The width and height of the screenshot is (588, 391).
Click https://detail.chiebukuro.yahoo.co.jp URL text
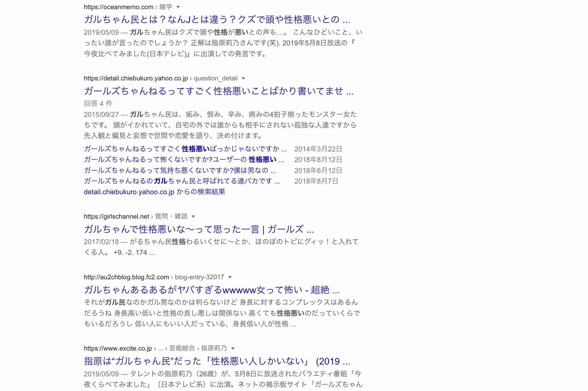(136, 78)
